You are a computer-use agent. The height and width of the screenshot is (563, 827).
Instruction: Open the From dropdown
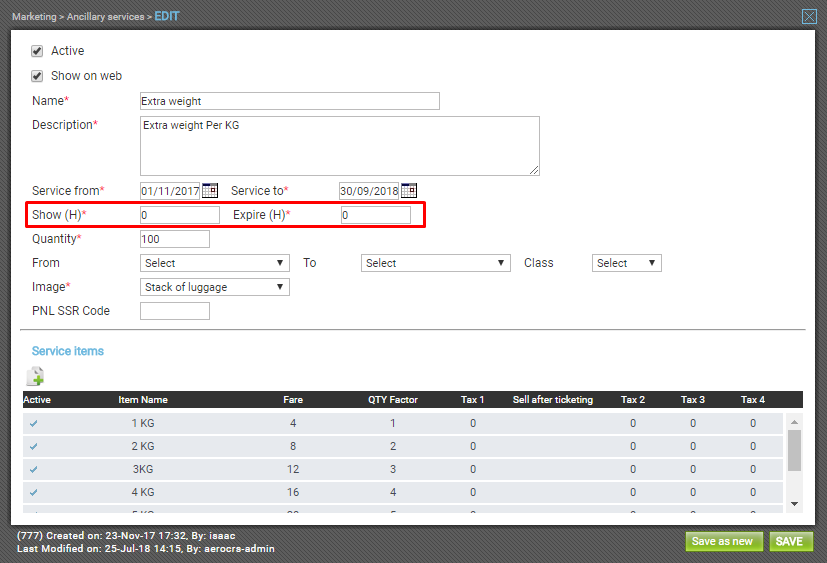click(x=215, y=263)
